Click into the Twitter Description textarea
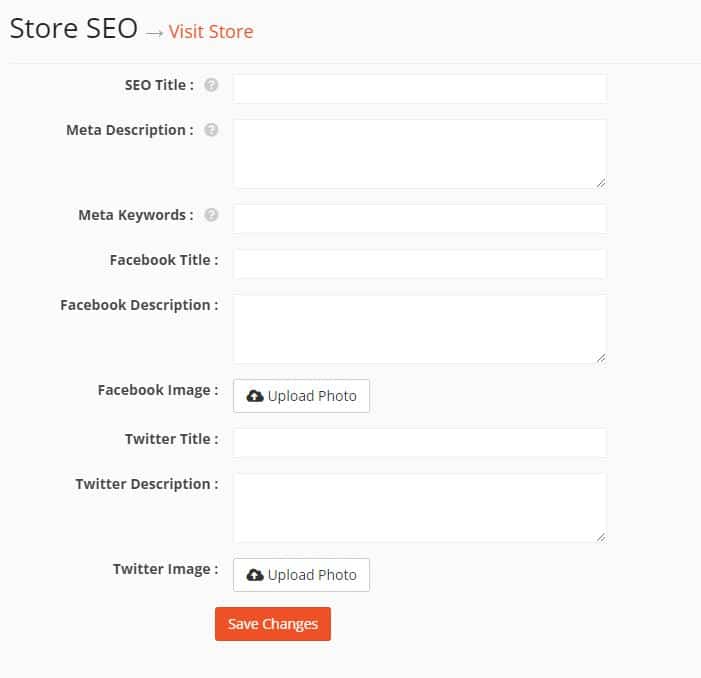Image resolution: width=701 pixels, height=678 pixels. [420, 508]
